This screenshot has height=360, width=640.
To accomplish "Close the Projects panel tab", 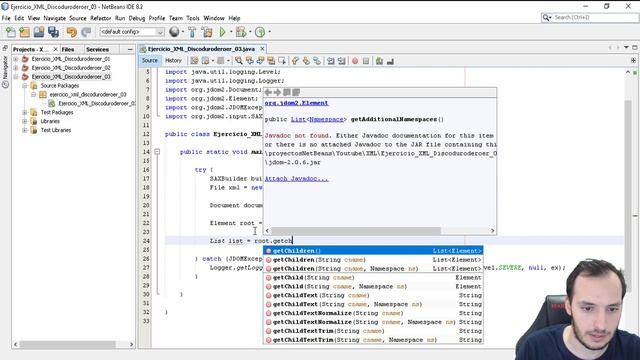I will [56, 49].
